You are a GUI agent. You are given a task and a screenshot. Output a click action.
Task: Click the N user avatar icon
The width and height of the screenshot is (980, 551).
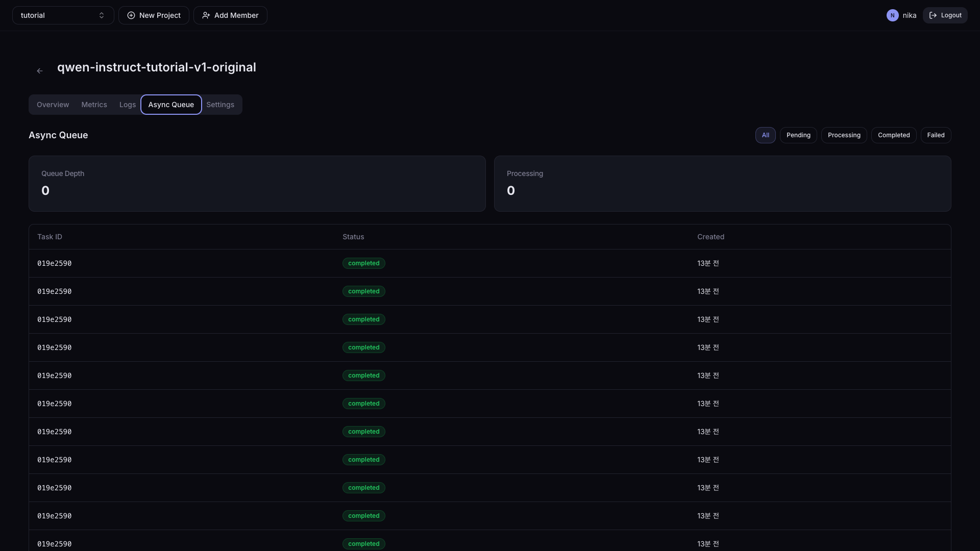892,15
